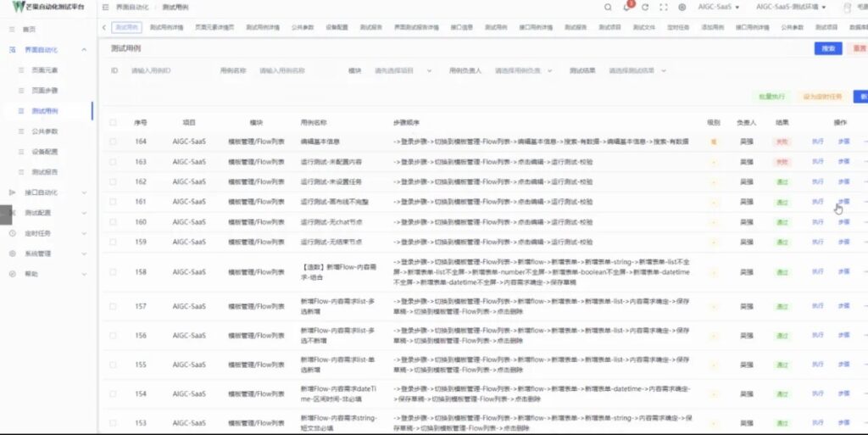
Task: Check the checkbox for row 158
Action: (x=113, y=272)
